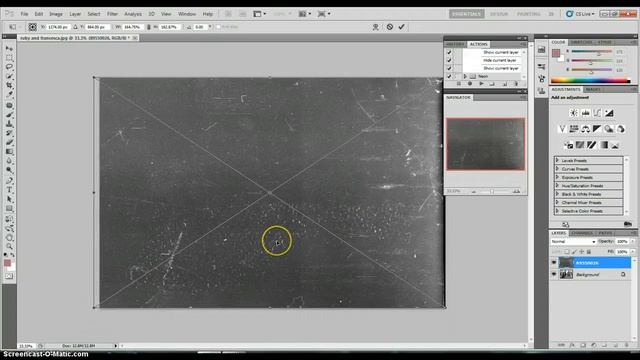Toggle Quick Mask mode

tap(9, 276)
